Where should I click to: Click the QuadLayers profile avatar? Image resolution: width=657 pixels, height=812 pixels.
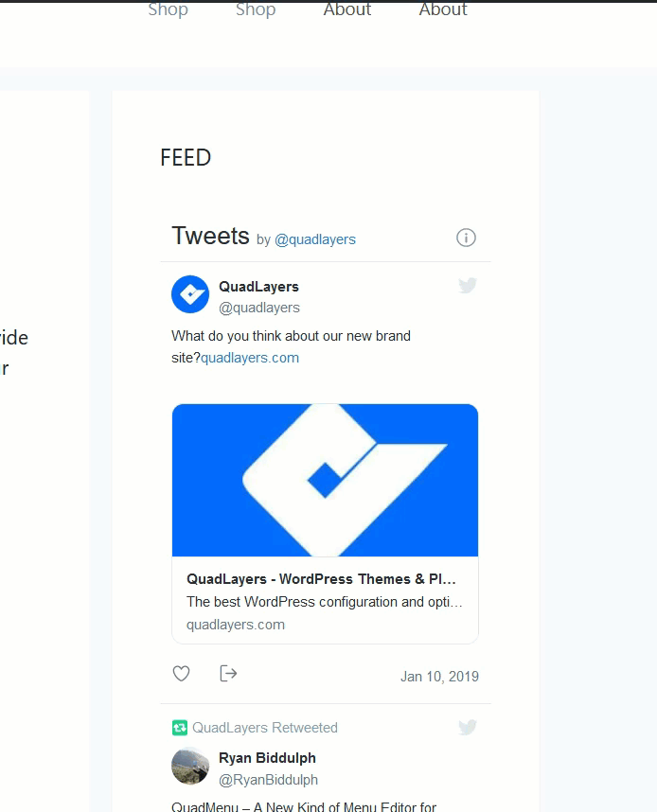point(189,294)
